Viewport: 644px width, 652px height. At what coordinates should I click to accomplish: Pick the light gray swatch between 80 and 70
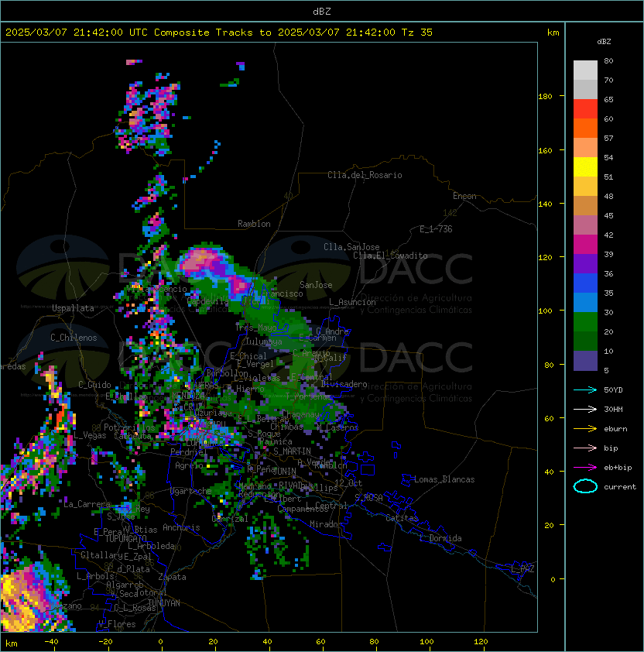585,70
